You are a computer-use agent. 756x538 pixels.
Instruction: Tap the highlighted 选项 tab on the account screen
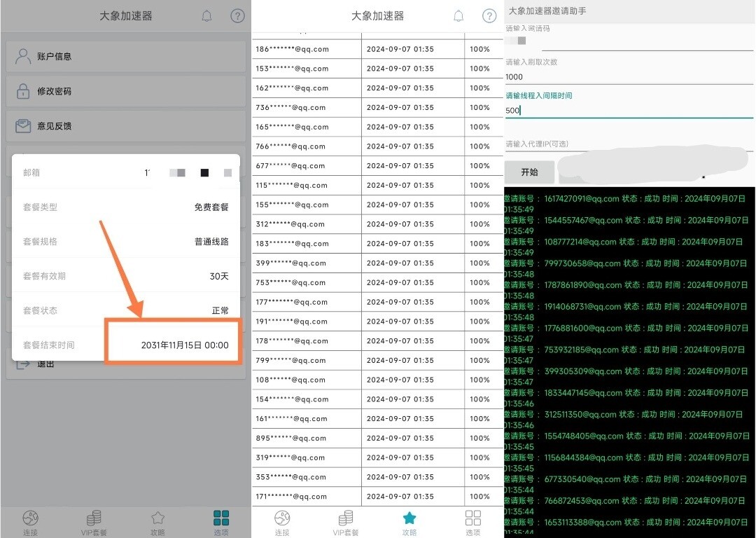(221, 519)
